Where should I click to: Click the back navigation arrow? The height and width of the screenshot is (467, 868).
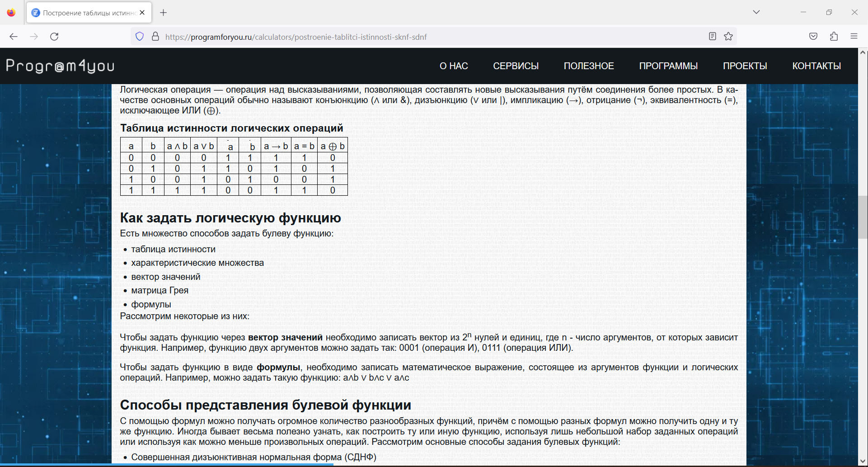[x=14, y=37]
